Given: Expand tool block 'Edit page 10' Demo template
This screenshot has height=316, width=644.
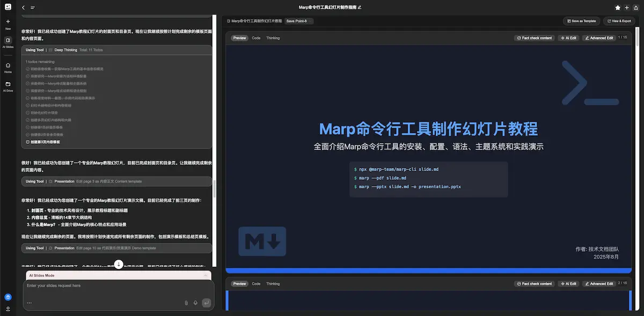Looking at the screenshot, I should click(x=116, y=248).
